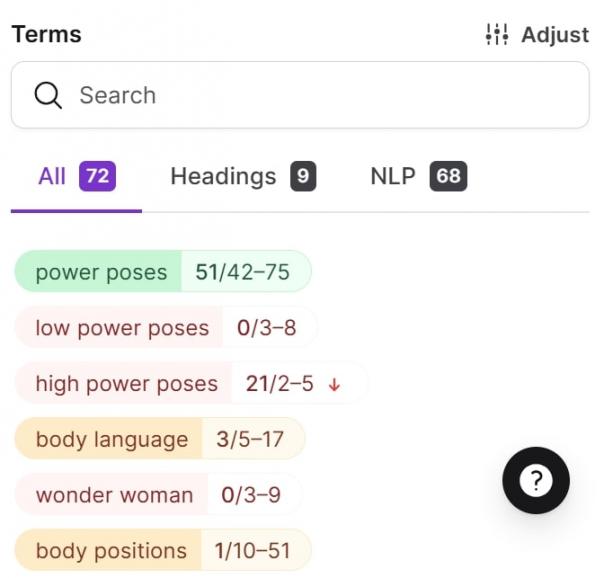Click the 51/42–75 usage count
This screenshot has height=578, width=613.
242,272
